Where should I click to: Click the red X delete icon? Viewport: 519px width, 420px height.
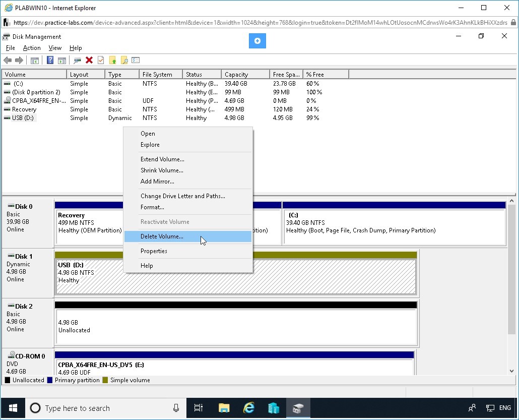[89, 60]
